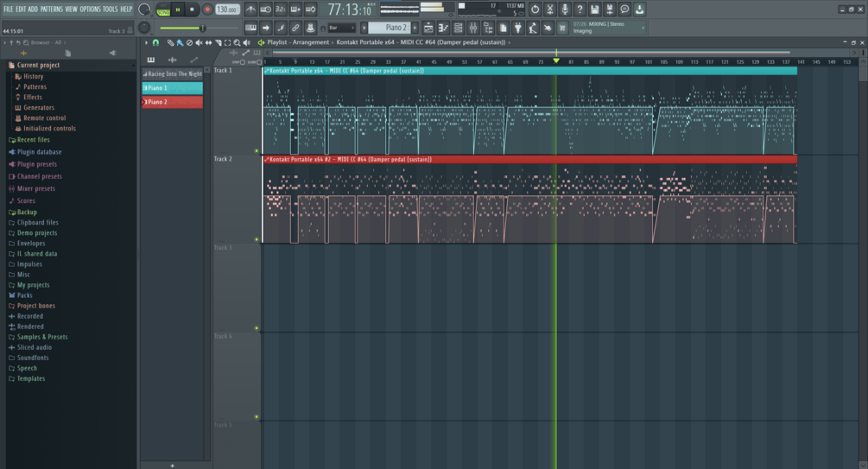
Task: Open the EDIT menu
Action: (21, 10)
